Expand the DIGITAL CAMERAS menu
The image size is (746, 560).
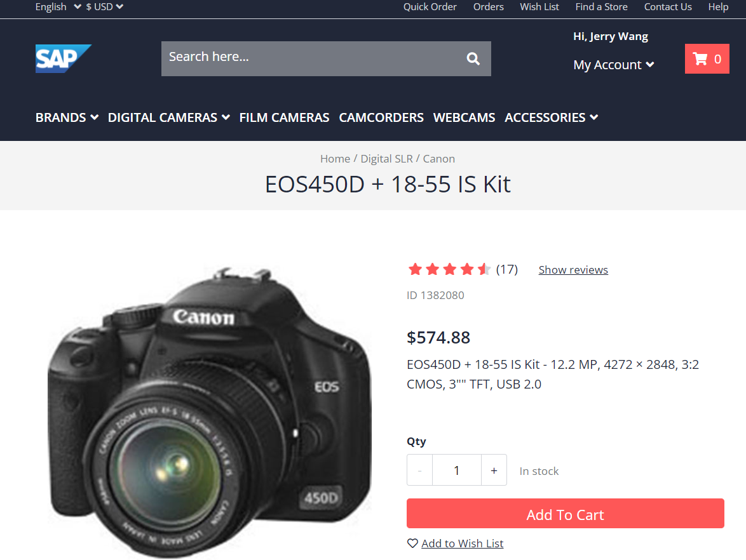(169, 117)
